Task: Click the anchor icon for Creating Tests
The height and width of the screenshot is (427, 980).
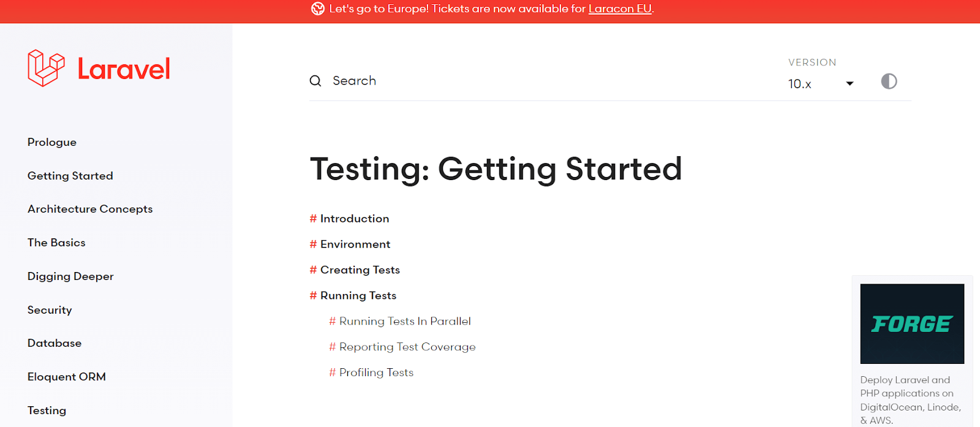Action: (312, 270)
